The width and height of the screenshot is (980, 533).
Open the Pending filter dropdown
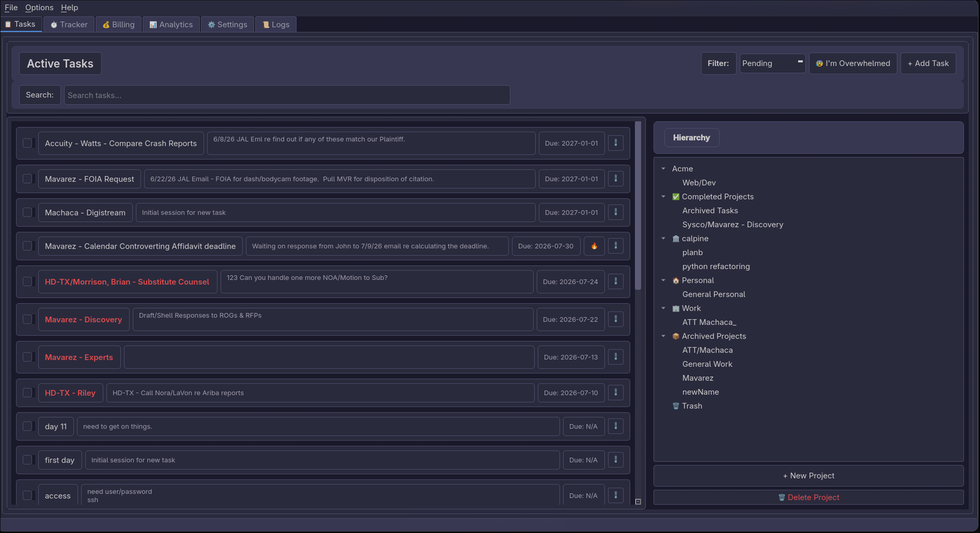772,63
